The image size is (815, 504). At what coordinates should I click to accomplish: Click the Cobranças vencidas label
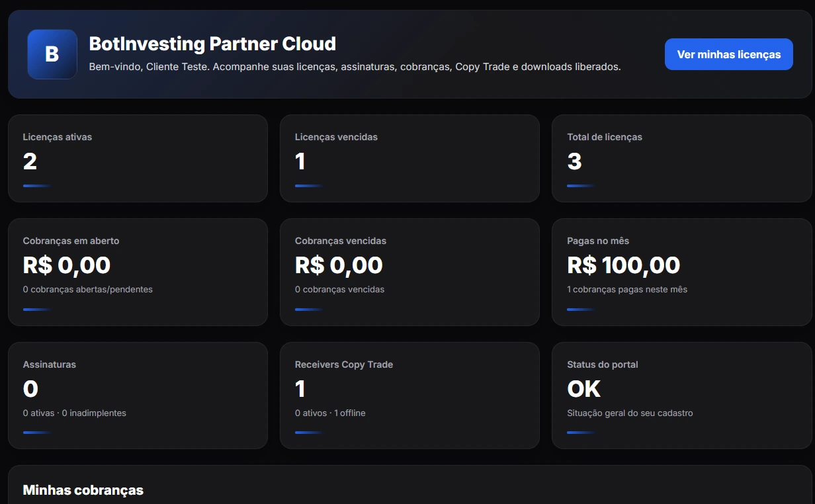tap(341, 241)
